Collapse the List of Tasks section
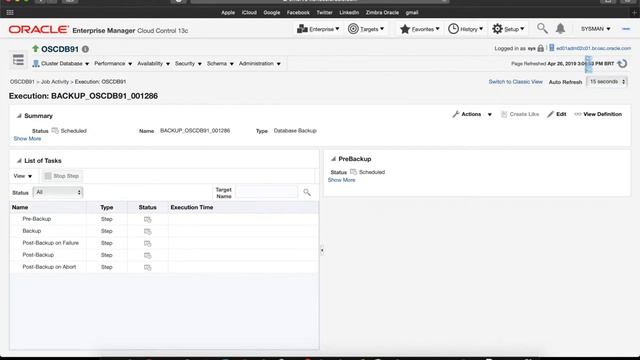The width and height of the screenshot is (640, 360). (x=19, y=161)
